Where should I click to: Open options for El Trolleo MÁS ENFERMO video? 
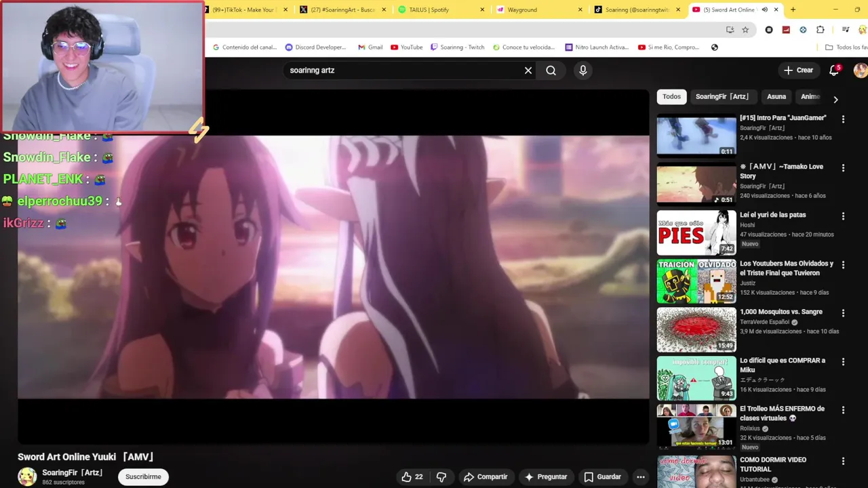843,410
